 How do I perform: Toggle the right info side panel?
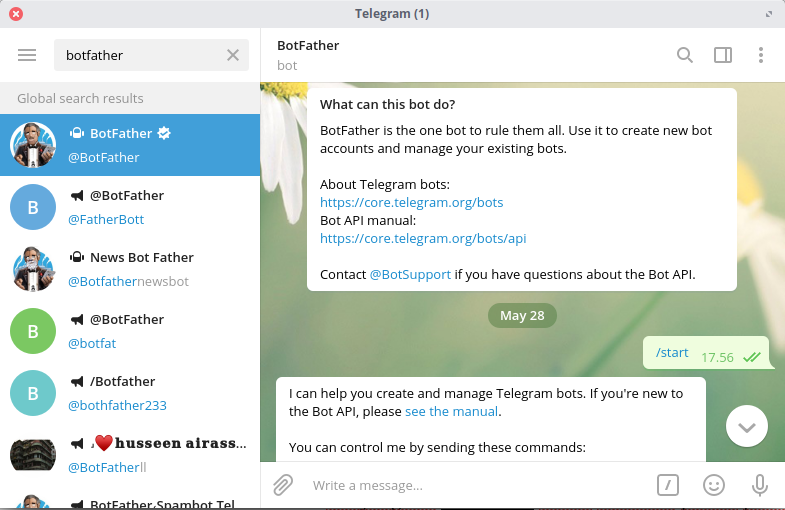pyautogui.click(x=722, y=55)
